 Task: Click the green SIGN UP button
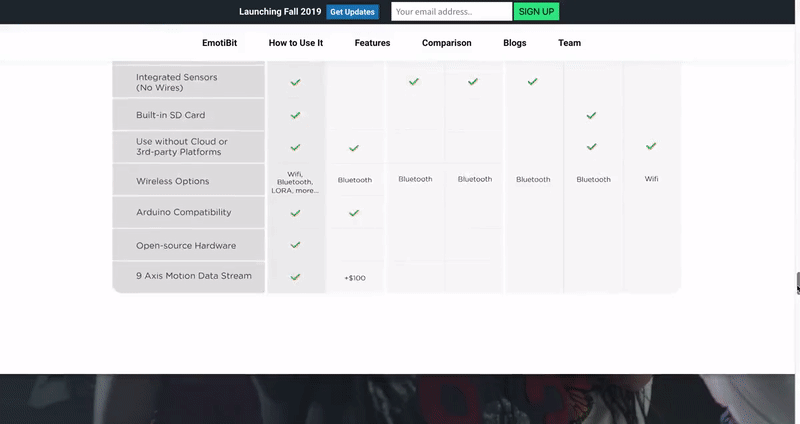click(536, 11)
